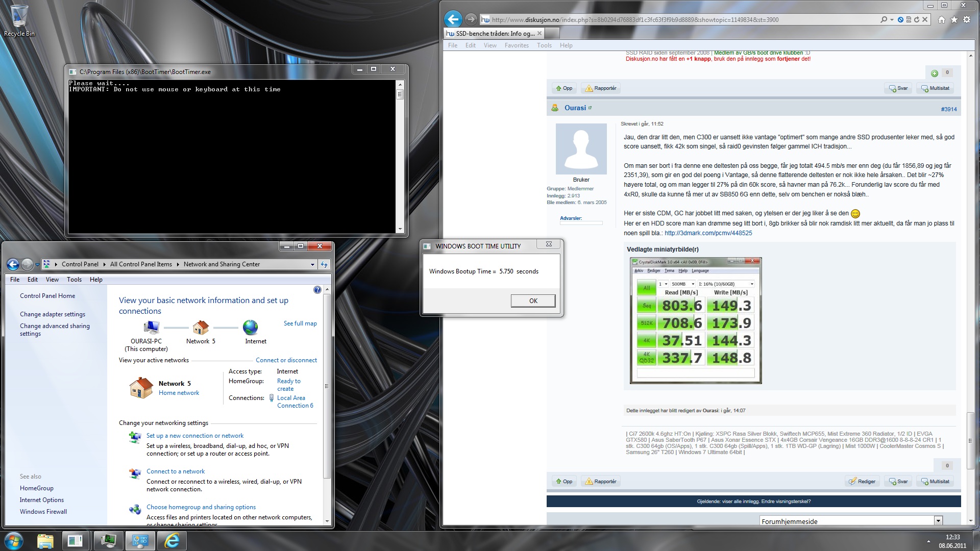Click the blue tracking protection filter icon

click(900, 19)
